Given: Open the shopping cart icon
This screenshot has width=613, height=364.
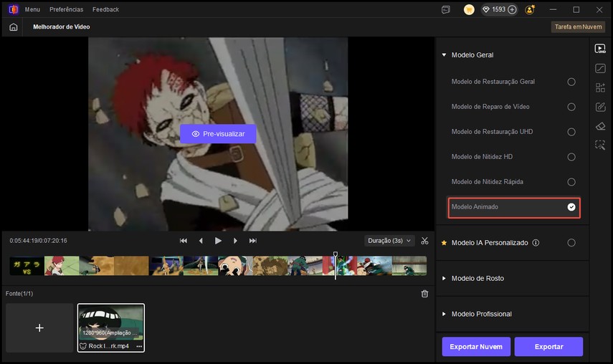Looking at the screenshot, I should tap(469, 10).
